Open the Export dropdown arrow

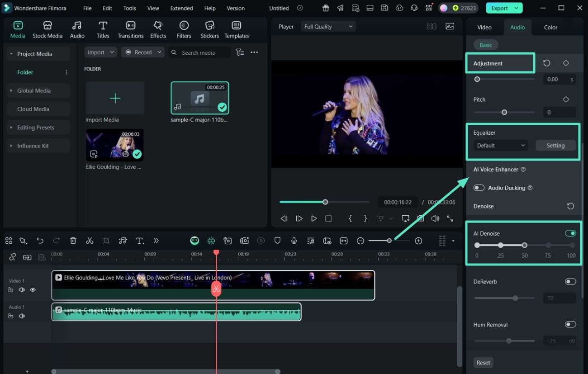pyautogui.click(x=516, y=8)
